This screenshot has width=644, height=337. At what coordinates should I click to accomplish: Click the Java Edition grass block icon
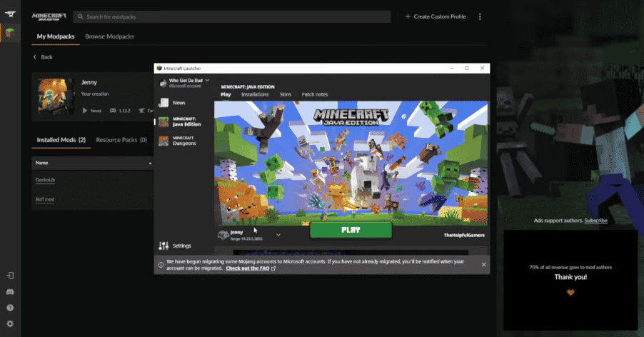tap(163, 122)
